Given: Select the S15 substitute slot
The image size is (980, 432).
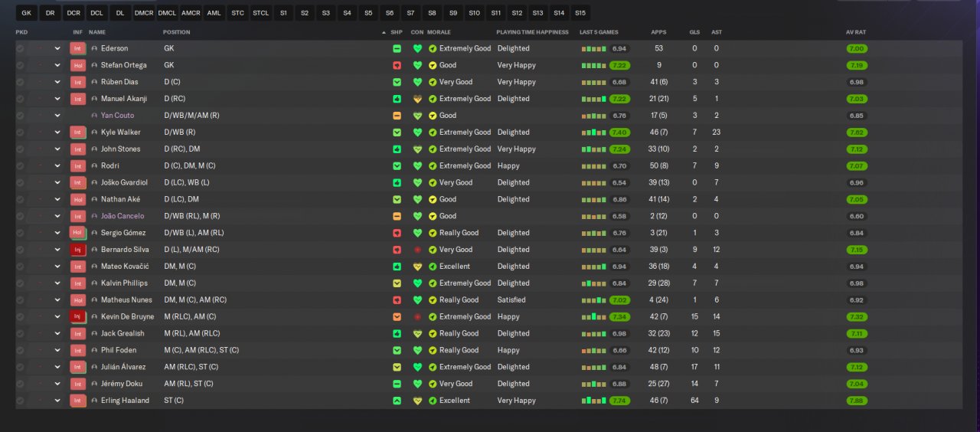Looking at the screenshot, I should (580, 13).
